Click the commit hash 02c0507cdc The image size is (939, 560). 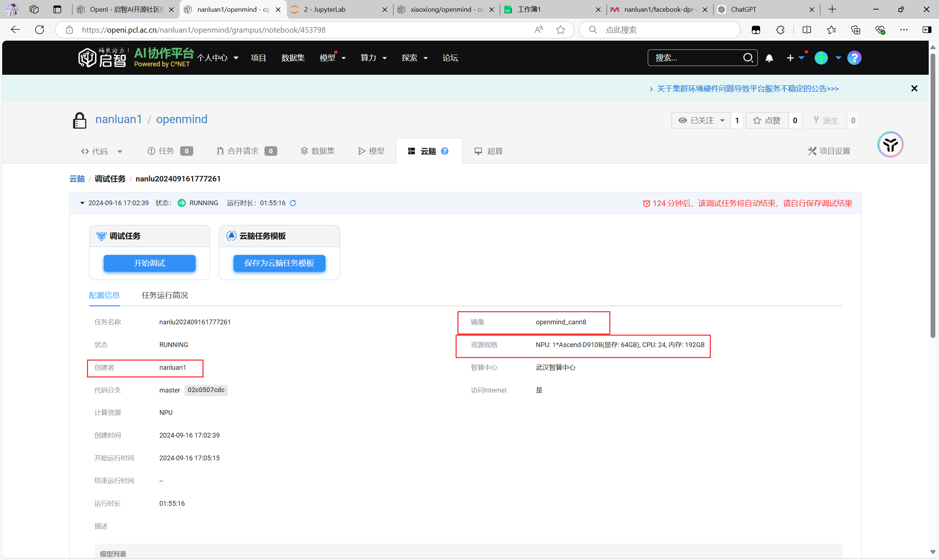[206, 390]
